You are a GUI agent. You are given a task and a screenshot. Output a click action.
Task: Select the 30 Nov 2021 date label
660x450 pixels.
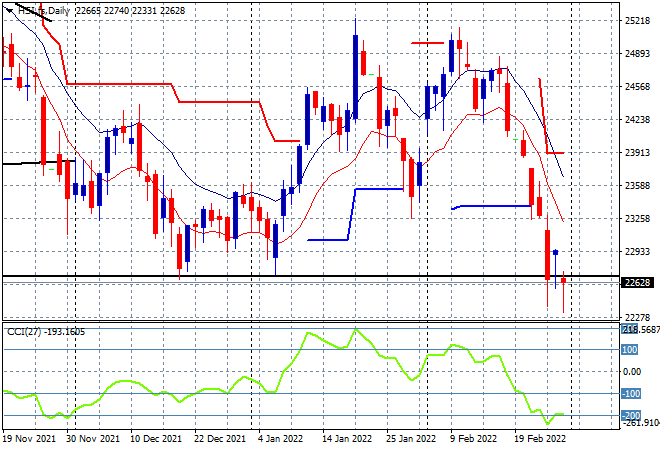pos(93,439)
